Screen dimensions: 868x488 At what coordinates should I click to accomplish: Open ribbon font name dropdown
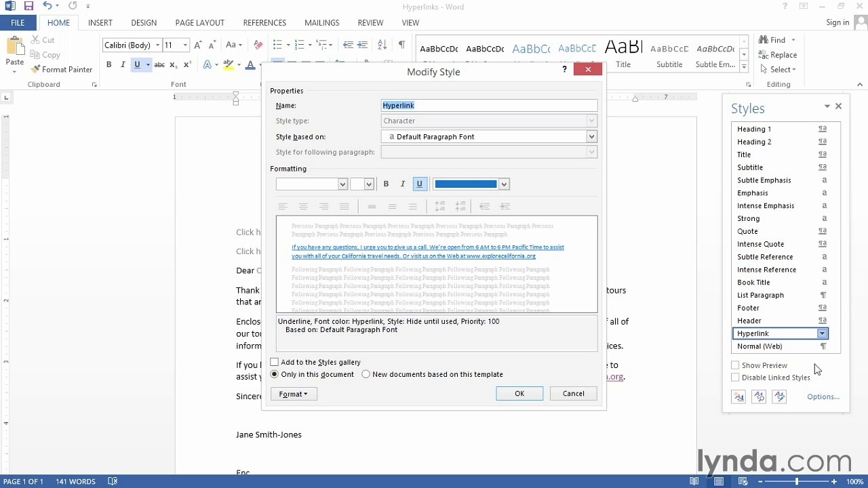(157, 45)
